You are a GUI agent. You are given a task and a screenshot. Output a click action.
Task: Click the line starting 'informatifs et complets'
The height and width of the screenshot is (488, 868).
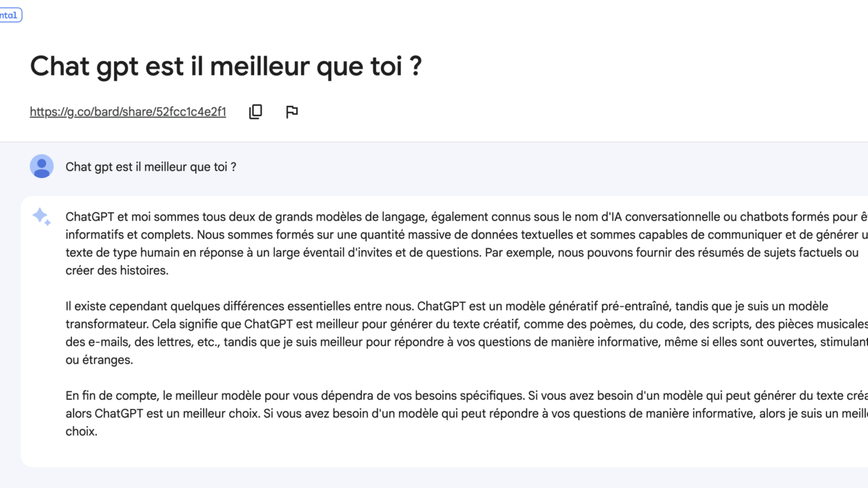[467, 235]
